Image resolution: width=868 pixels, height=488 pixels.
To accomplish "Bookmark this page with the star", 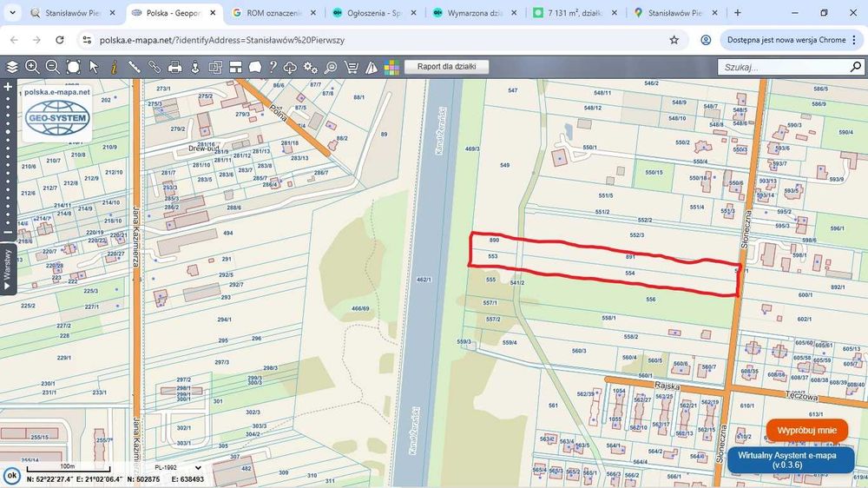I will click(x=674, y=40).
